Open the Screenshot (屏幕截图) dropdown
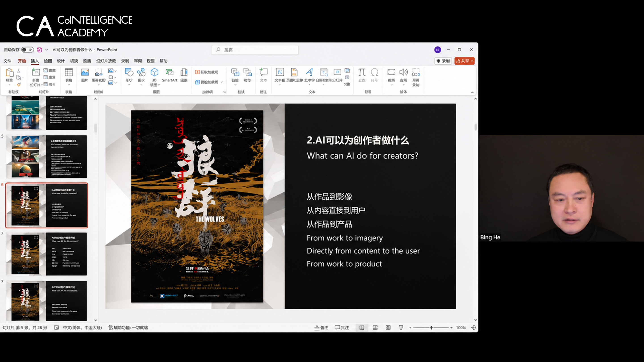The image size is (644, 362). coord(98,85)
